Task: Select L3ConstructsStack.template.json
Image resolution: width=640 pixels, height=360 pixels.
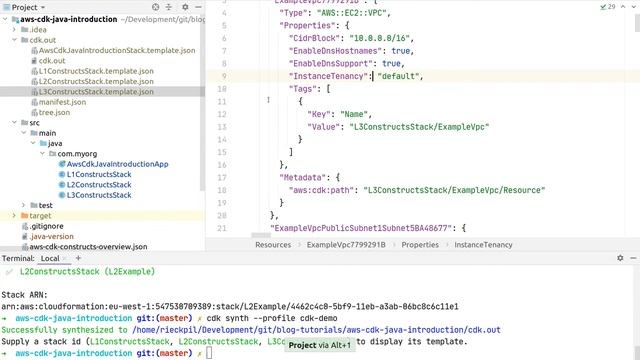Action: tap(96, 91)
